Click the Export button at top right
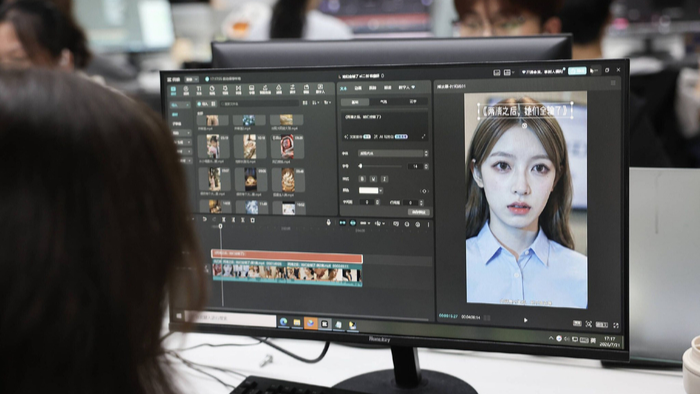The image size is (700, 394). (577, 71)
